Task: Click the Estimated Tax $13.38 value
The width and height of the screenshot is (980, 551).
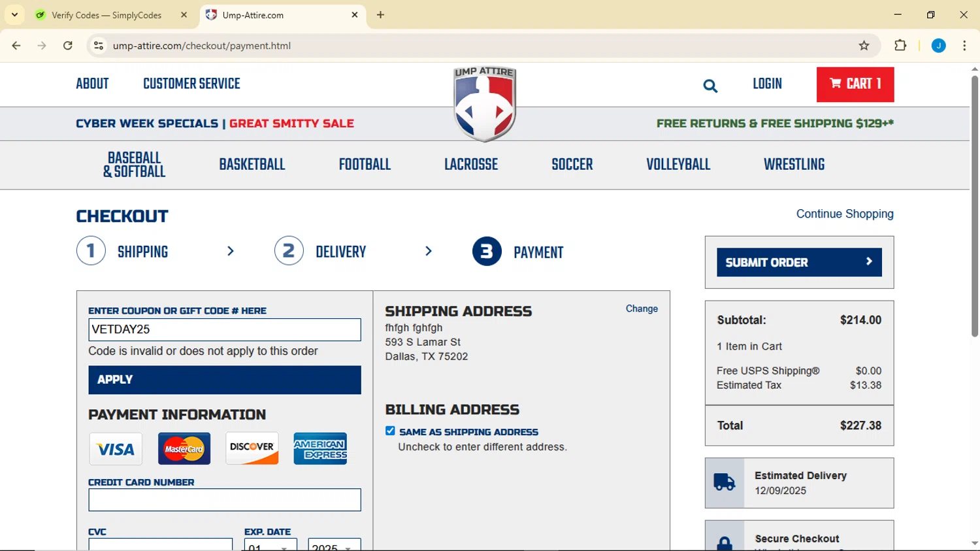Action: pyautogui.click(x=866, y=385)
